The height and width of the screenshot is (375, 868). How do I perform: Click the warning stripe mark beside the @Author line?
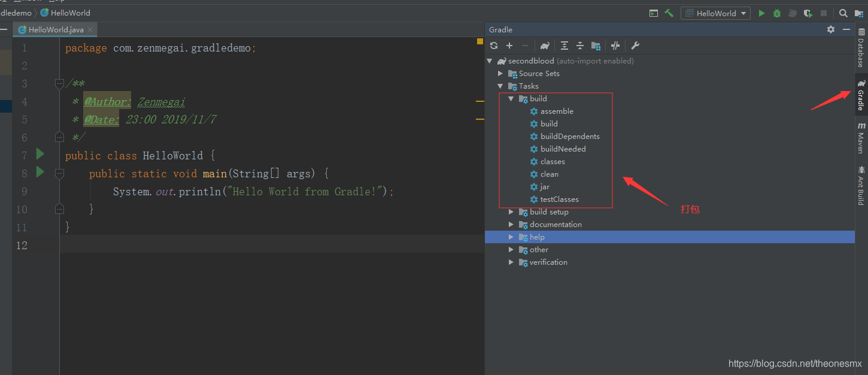coord(480,102)
